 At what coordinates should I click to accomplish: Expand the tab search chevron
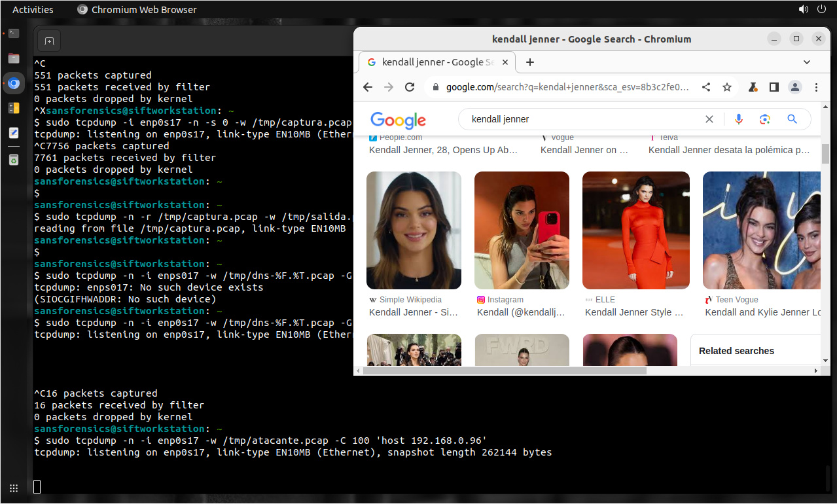tap(807, 62)
